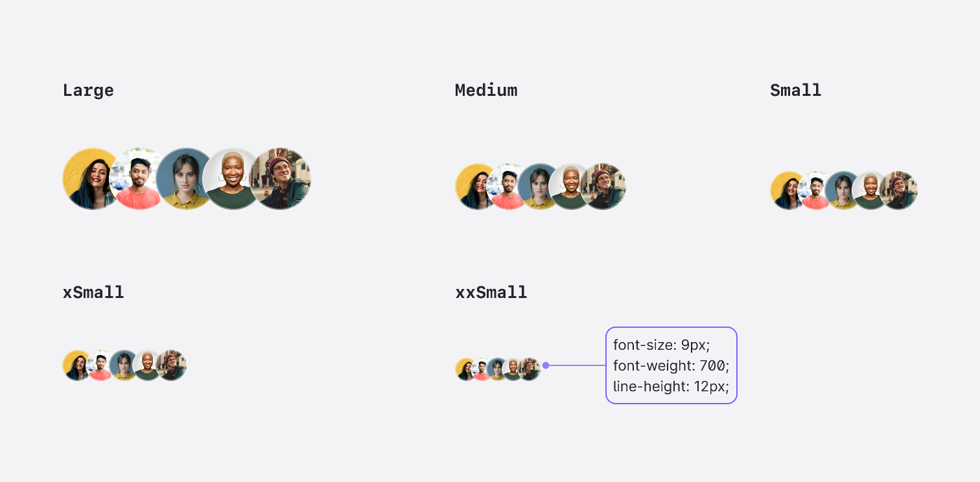Viewport: 980px width, 482px height.
Task: Click the yellow-background avatar in the Medium group
Action: (x=475, y=187)
